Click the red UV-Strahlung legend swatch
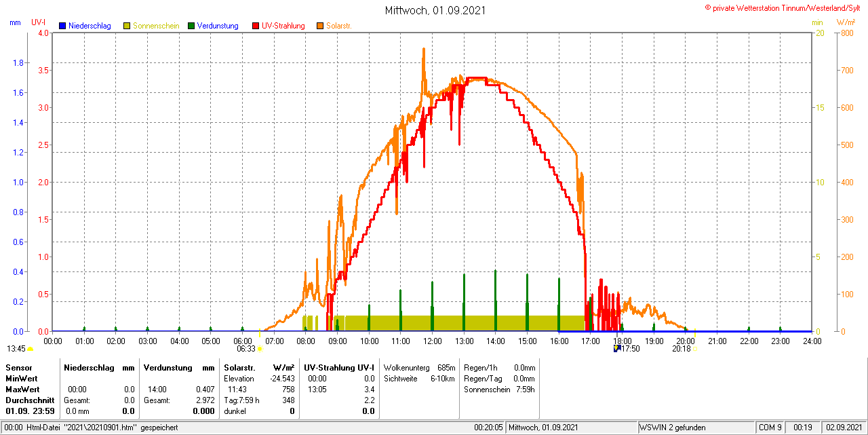The height and width of the screenshot is (435, 868). click(256, 26)
